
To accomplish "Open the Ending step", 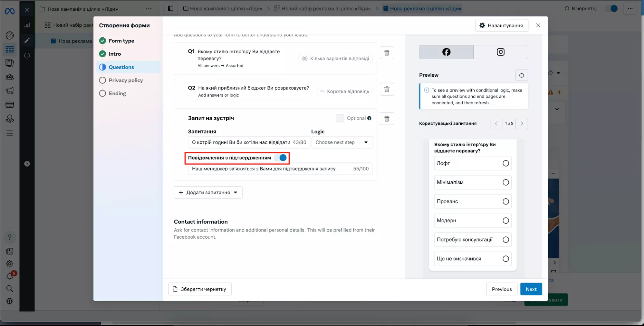I will [x=117, y=93].
